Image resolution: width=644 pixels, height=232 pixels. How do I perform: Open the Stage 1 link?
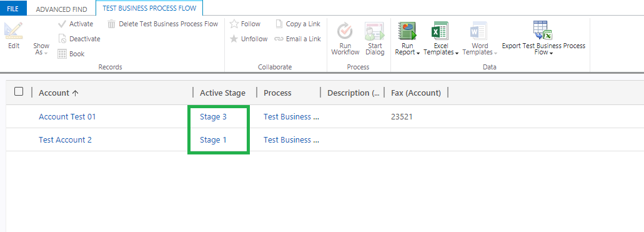point(213,140)
